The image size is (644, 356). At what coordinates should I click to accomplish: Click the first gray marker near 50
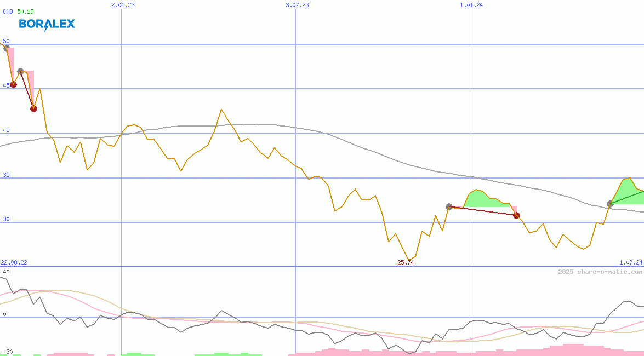point(6,48)
